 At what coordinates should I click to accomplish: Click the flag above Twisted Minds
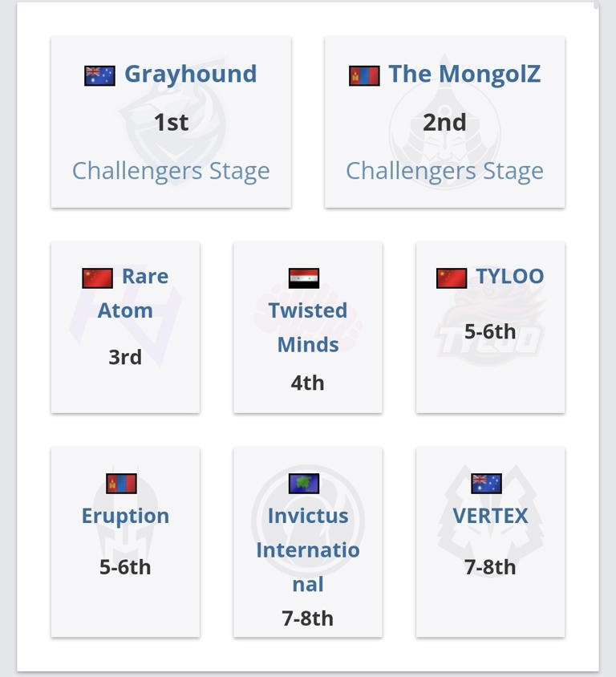[304, 278]
